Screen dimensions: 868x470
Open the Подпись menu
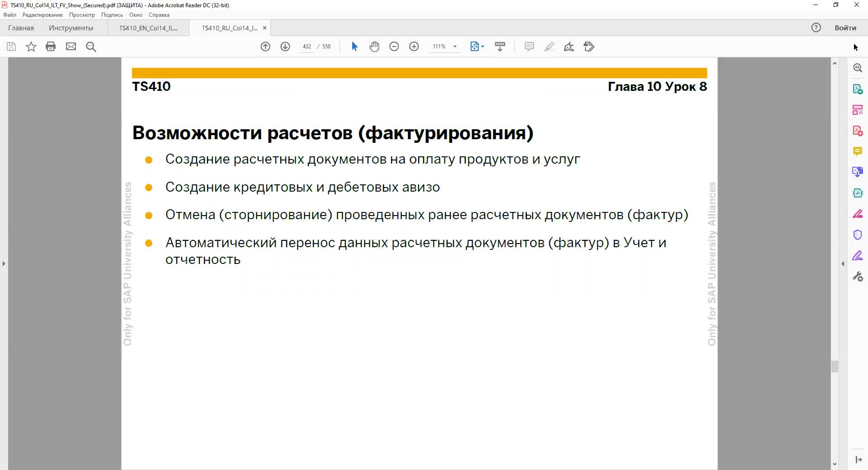(112, 15)
